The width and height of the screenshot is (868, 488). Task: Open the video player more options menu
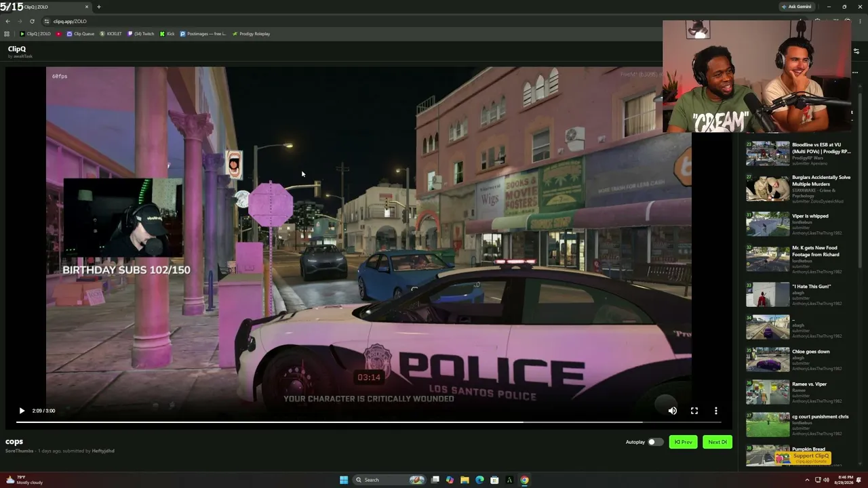[716, 411]
